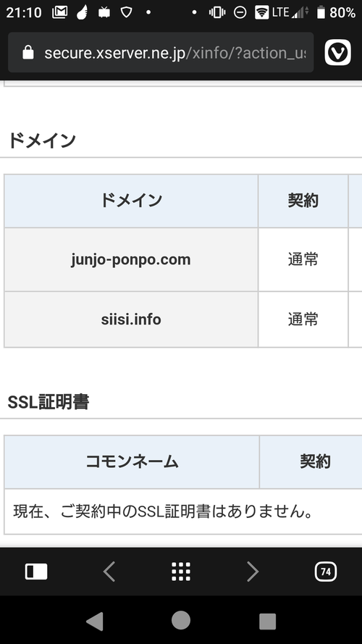Go forward with the browser forward arrow
Image resolution: width=362 pixels, height=644 pixels.
point(253,572)
